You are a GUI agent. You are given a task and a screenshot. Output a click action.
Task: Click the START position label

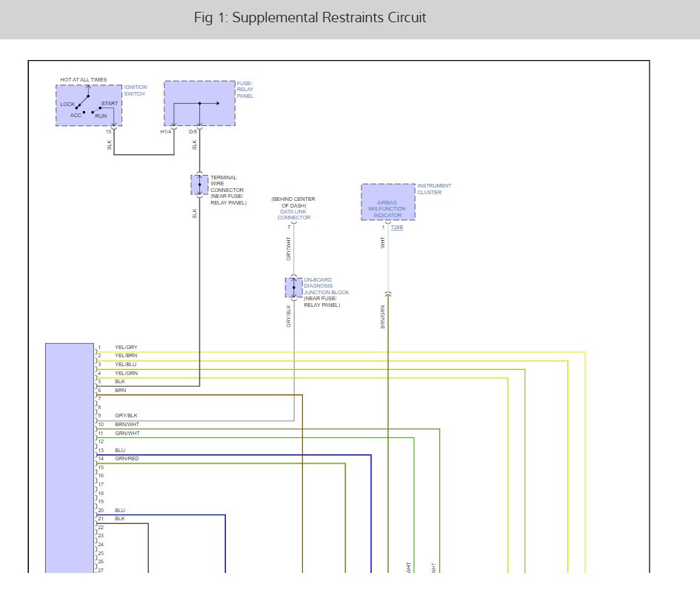[110, 103]
